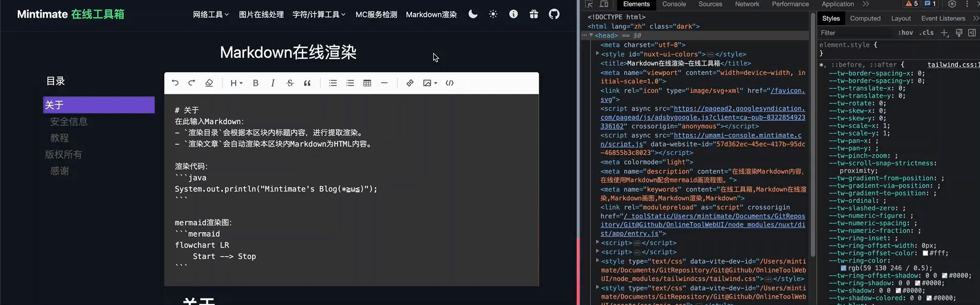Switch to the Layout pane tab

[901, 18]
